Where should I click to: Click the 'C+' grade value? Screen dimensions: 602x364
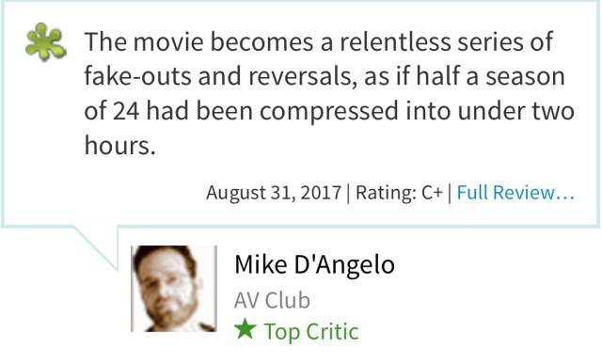coord(433,193)
